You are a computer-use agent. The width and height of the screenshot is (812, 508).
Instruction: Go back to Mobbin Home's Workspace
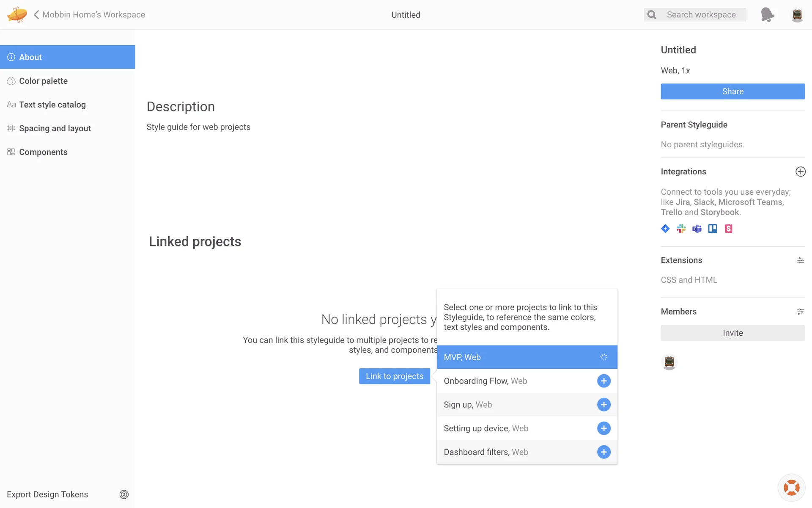coord(89,15)
